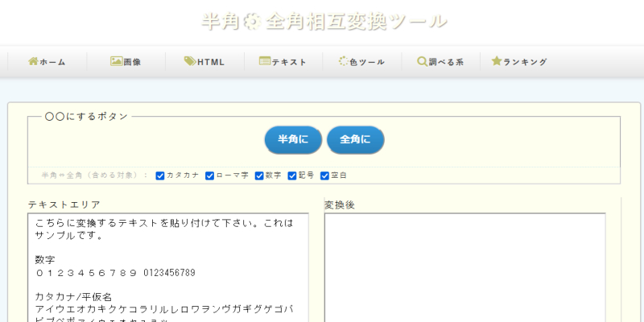Toggle the 記号 checkbox
Screen dimensions: 644x322
click(x=292, y=175)
